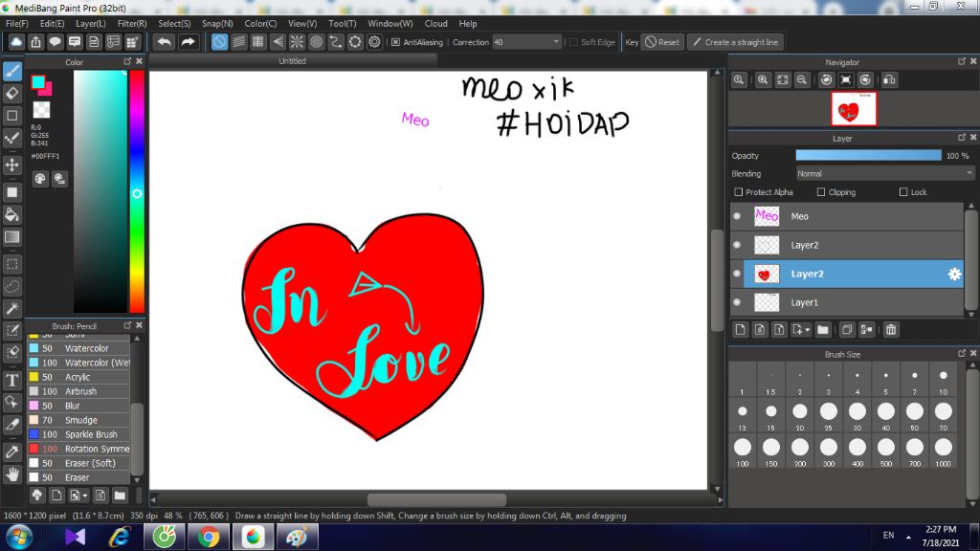Create new layer folder
Viewport: 980px width, 551px height.
(822, 329)
